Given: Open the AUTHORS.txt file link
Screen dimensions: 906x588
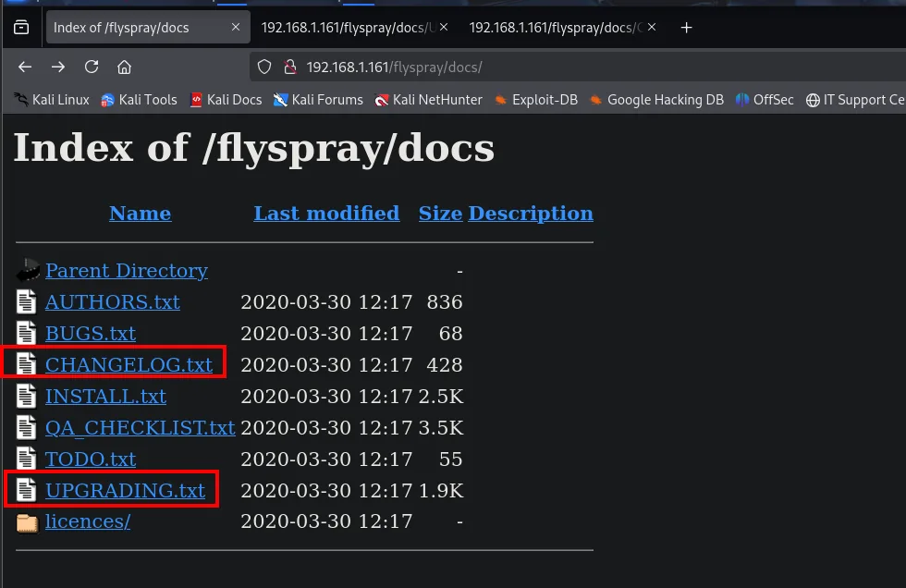Looking at the screenshot, I should coord(113,302).
